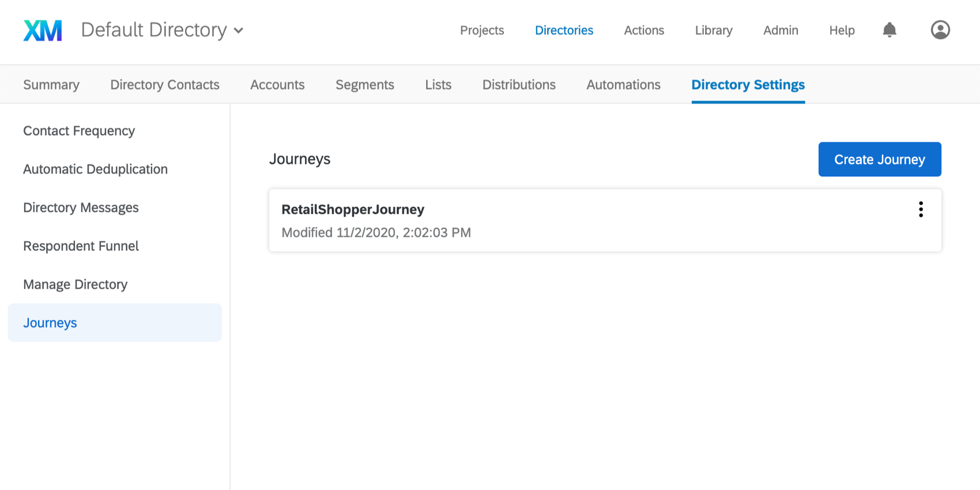Image resolution: width=980 pixels, height=490 pixels.
Task: Open Help in top navigation
Action: point(842,31)
